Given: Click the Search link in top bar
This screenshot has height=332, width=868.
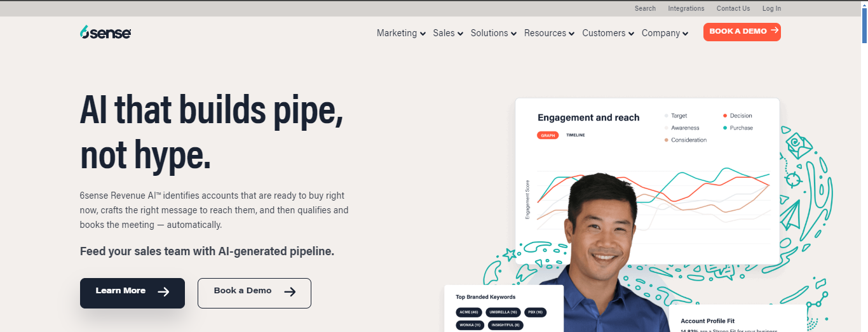Looking at the screenshot, I should (x=645, y=8).
